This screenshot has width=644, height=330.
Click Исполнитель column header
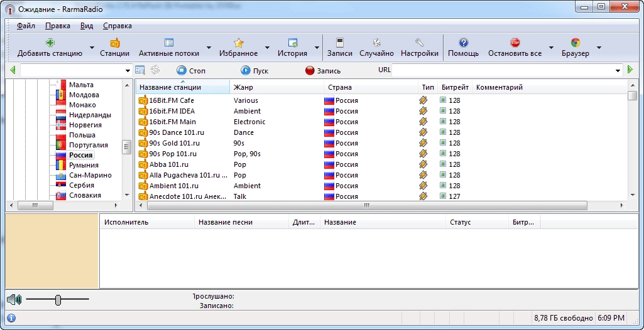tap(147, 222)
